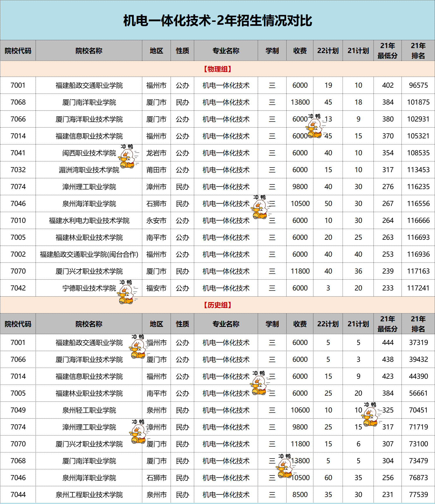
Task: Click the lowest score 354
Action: coord(388,153)
